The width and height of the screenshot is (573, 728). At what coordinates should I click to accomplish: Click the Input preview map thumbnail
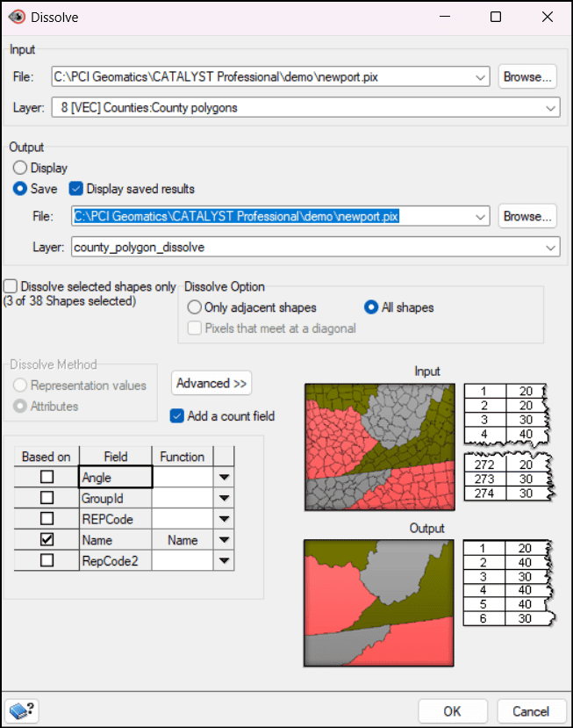380,447
